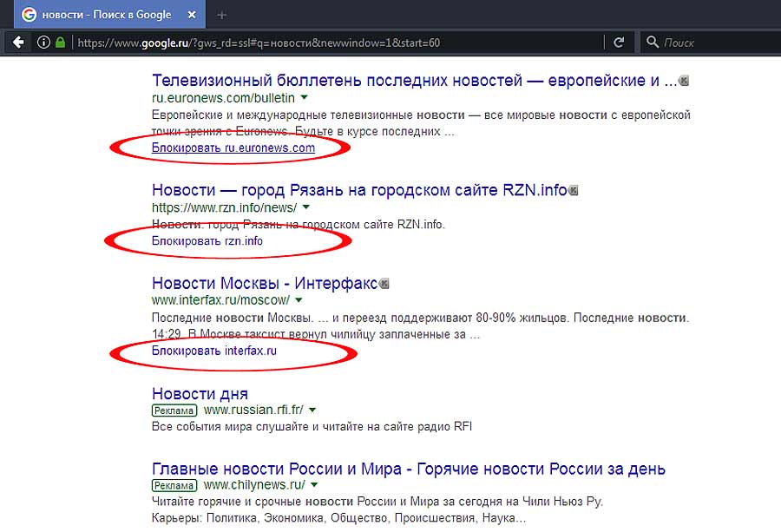This screenshot has height=532, width=781.
Task: Click the Реклама badge beside www.chilynews.ru
Action: click(x=174, y=485)
